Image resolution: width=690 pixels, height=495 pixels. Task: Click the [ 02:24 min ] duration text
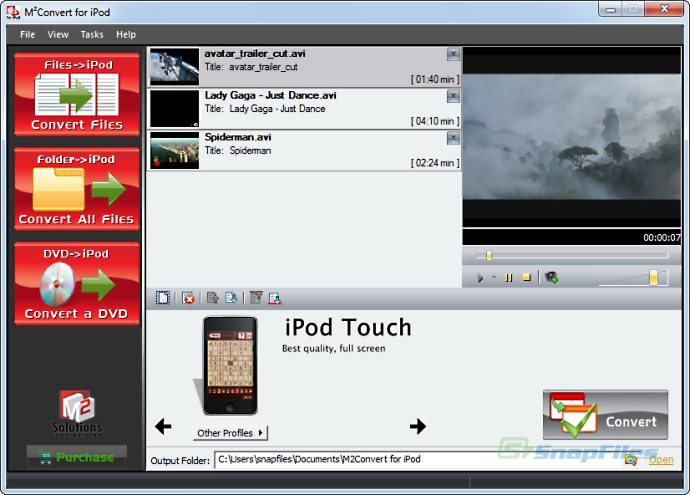tap(435, 163)
